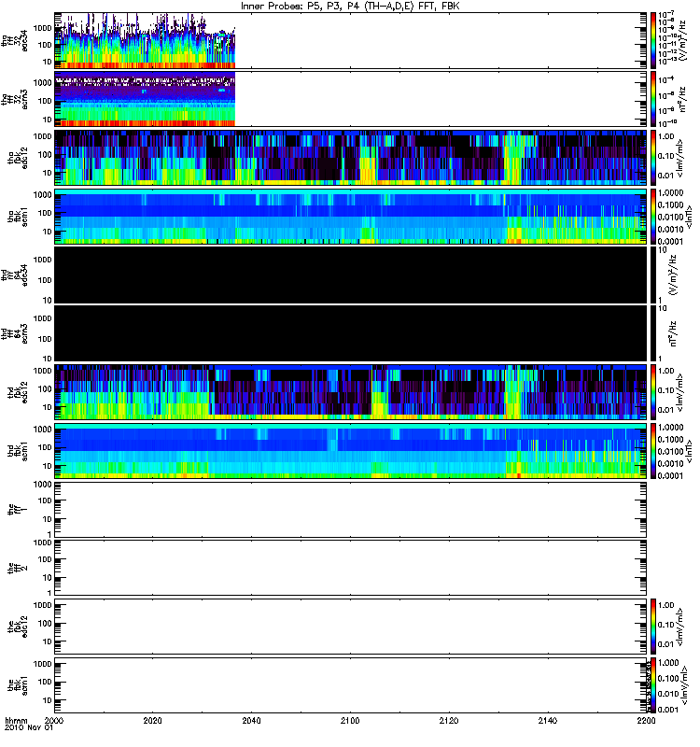The height and width of the screenshot is (747, 700).
Task: Click the "1" tick on the fff 2 axis
Action: (x=49, y=593)
